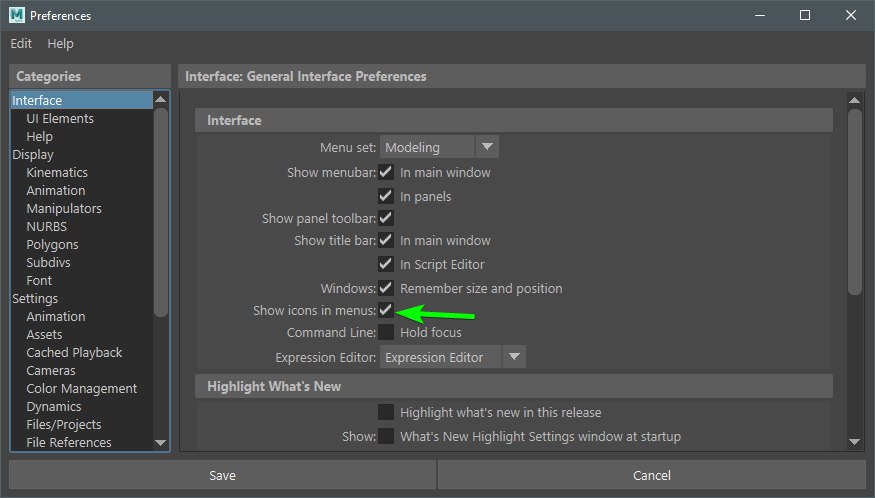Viewport: 875px width, 498px height.
Task: Enable Highlight what's new in this release
Action: click(x=386, y=412)
